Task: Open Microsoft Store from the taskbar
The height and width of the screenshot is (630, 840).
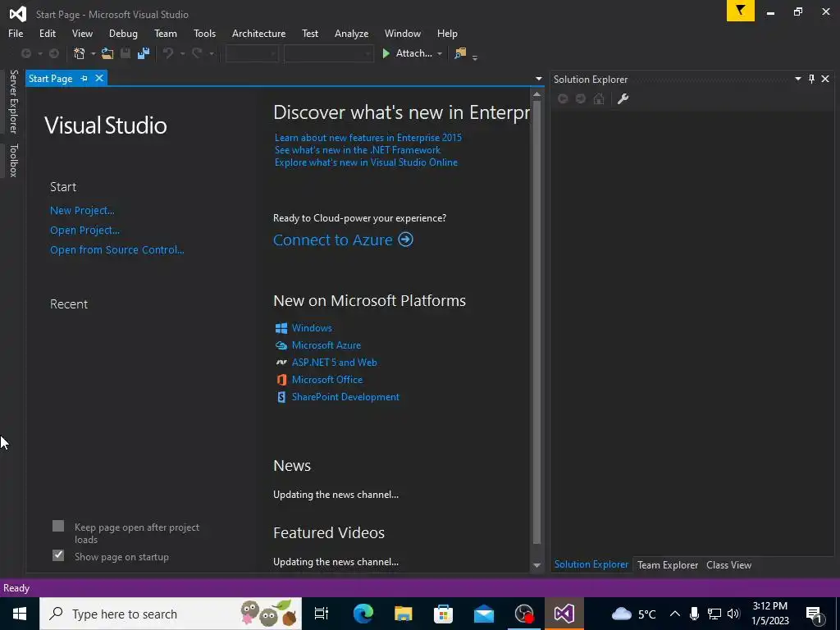Action: [x=443, y=614]
